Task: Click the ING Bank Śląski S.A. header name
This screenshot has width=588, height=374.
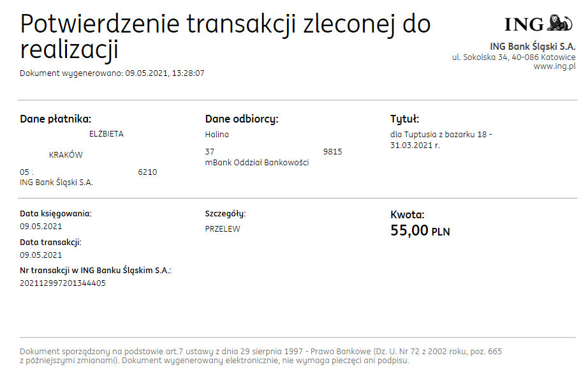Action: tap(533, 47)
